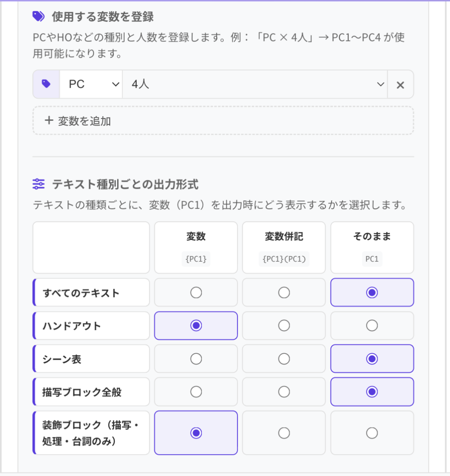Image resolution: width=450 pixels, height=476 pixels.
Task: Set シーン表 to 変数 output
Action: (196, 359)
